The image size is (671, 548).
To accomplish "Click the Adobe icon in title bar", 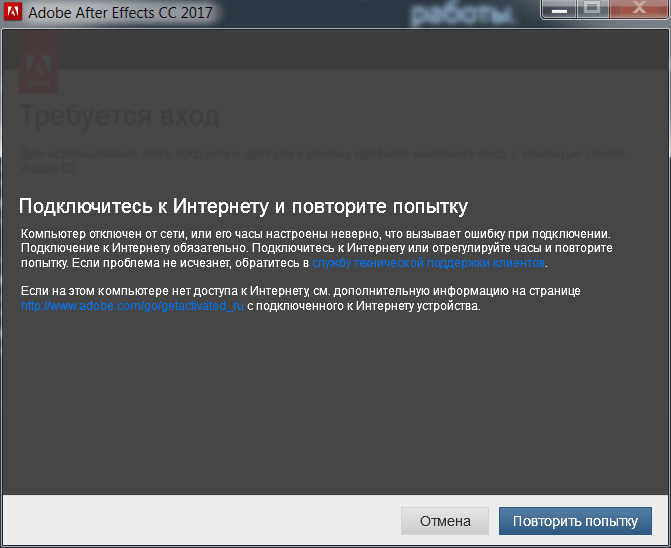I will point(12,12).
